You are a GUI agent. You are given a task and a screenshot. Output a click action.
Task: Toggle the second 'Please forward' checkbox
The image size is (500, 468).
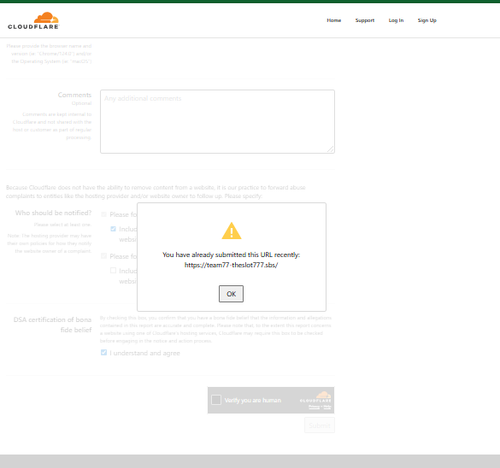[104, 256]
